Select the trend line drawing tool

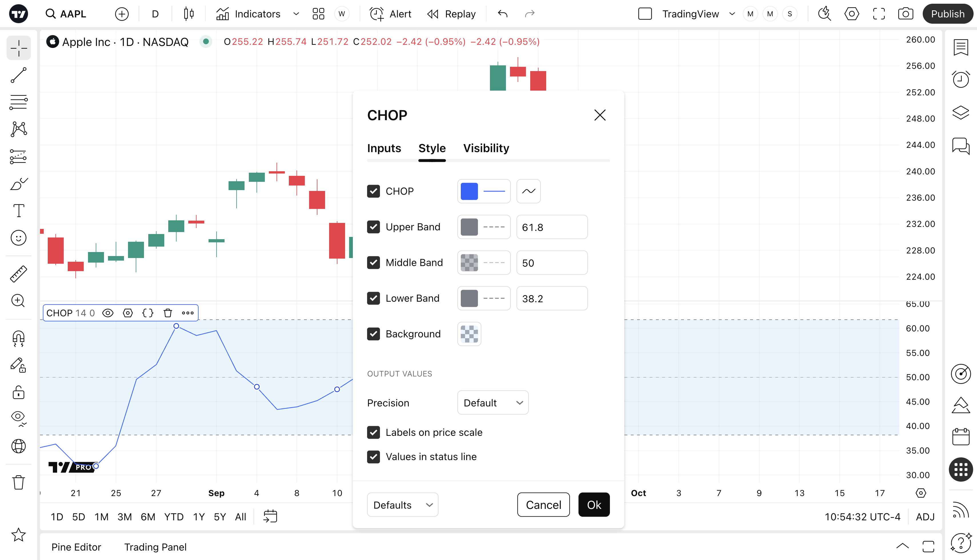tap(18, 75)
